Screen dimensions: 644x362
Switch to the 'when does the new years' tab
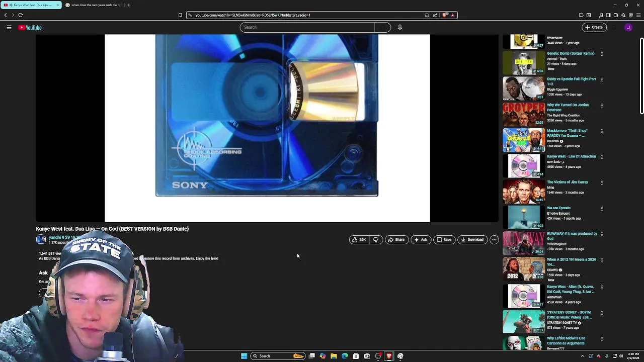(x=93, y=5)
